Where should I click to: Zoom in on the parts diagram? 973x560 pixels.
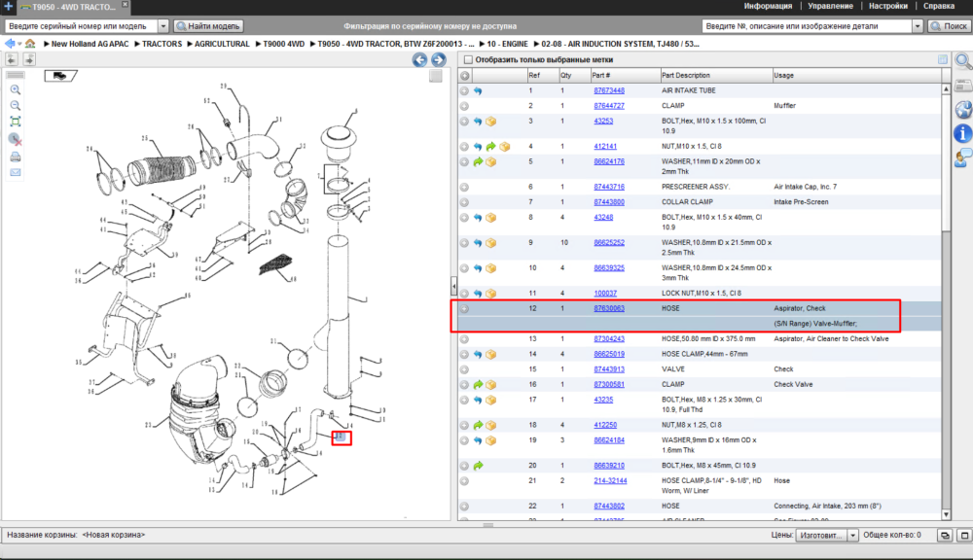click(x=16, y=89)
